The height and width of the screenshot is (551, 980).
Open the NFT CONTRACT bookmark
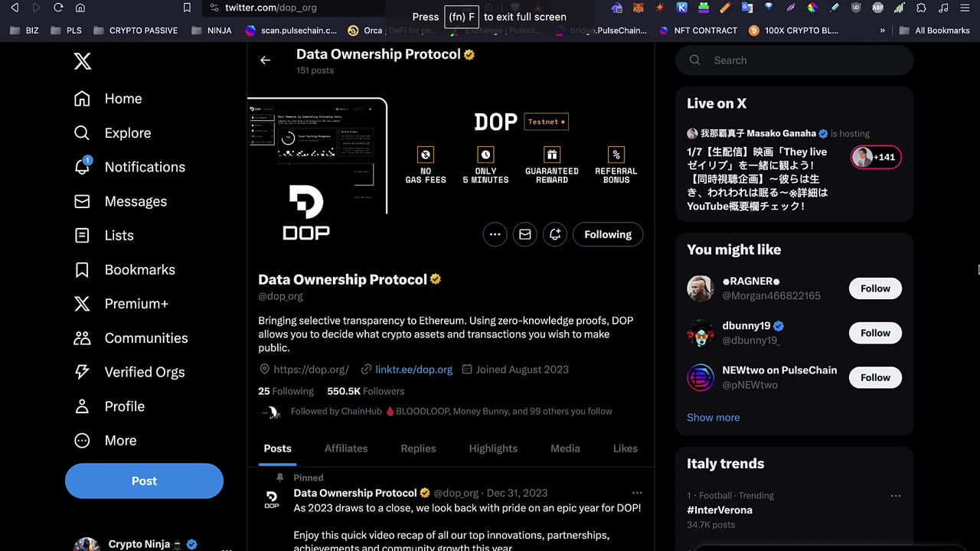(x=698, y=31)
